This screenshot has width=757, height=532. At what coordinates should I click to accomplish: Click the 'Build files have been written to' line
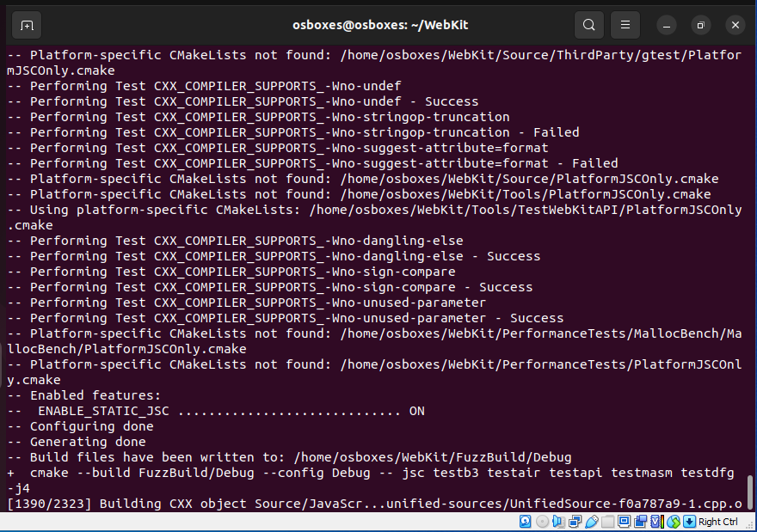tap(289, 457)
